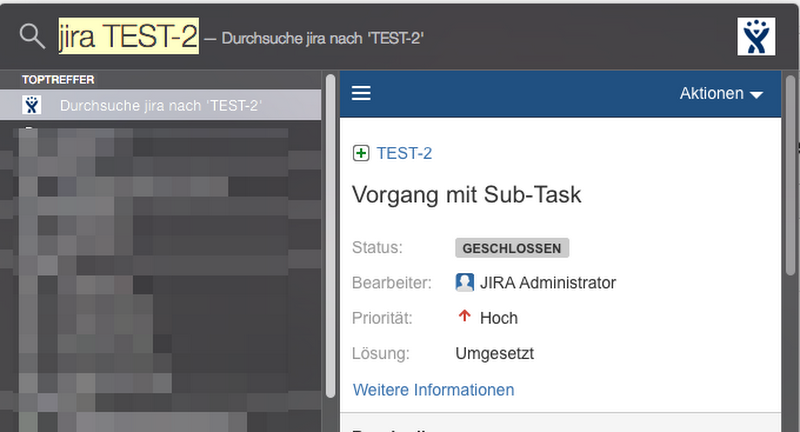Click in the search field with 'jira TEST-2'
800x432 pixels.
129,37
